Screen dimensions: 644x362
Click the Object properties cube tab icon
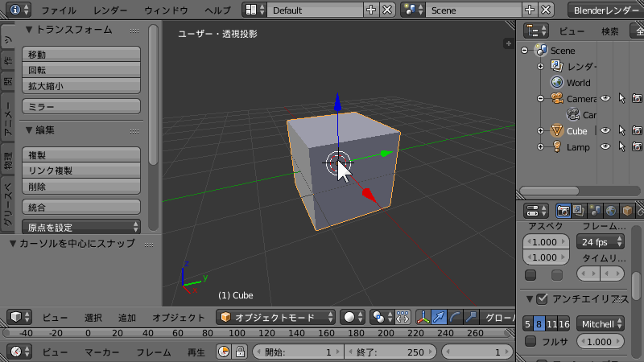627,211
